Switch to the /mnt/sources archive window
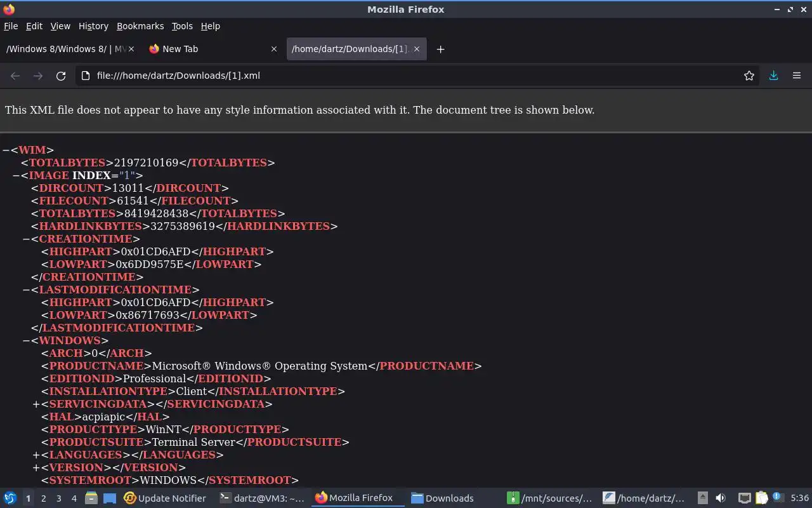The width and height of the screenshot is (812, 508). (x=549, y=498)
